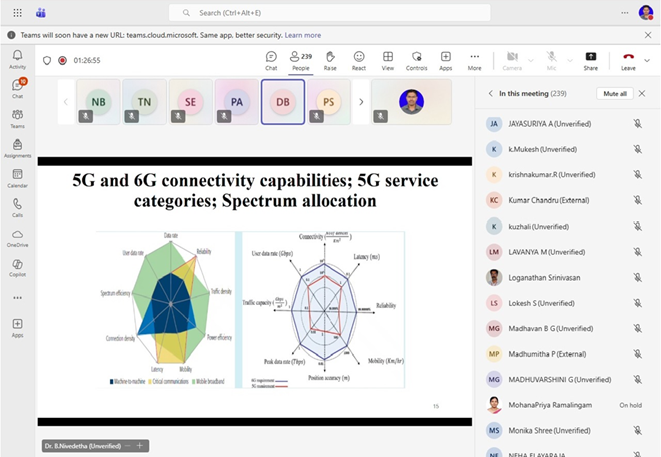Expand the Leave button dropdown arrow
Image resolution: width=661 pixels, height=457 pixels.
point(646,59)
